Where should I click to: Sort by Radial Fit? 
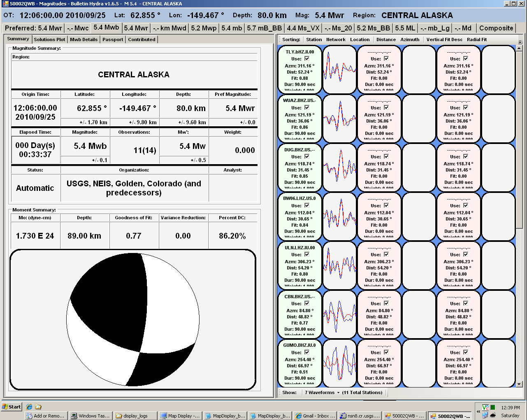pos(477,39)
